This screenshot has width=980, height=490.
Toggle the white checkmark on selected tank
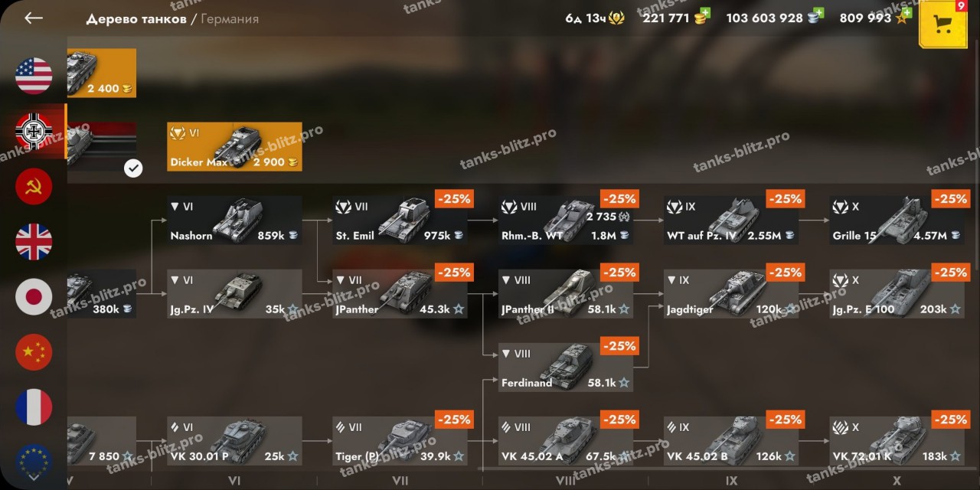tap(133, 168)
